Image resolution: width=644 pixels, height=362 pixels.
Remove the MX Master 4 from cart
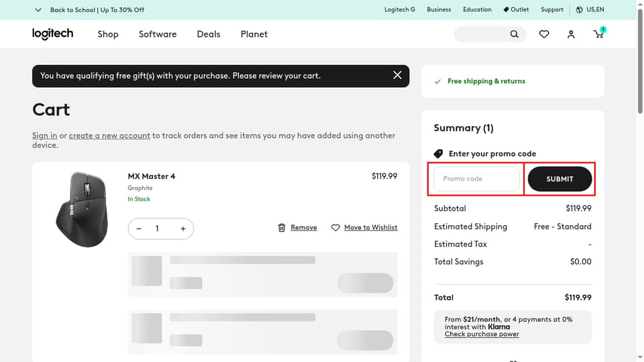[303, 227]
